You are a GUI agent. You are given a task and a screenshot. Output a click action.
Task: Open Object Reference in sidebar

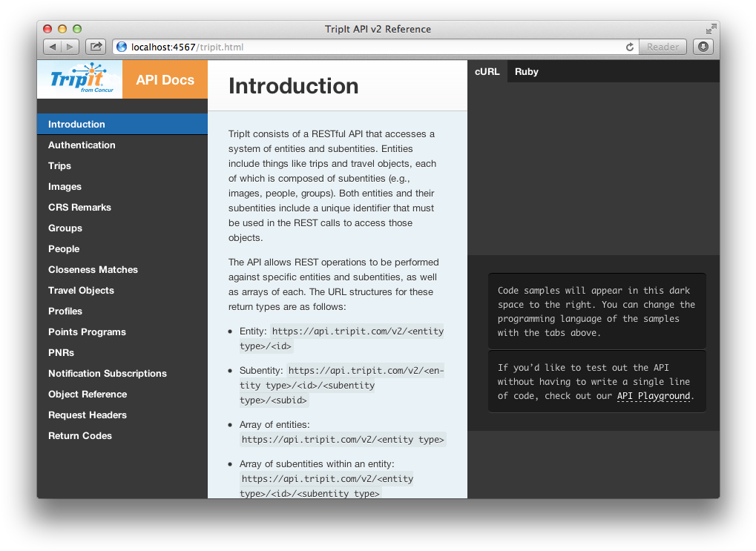(x=122, y=393)
